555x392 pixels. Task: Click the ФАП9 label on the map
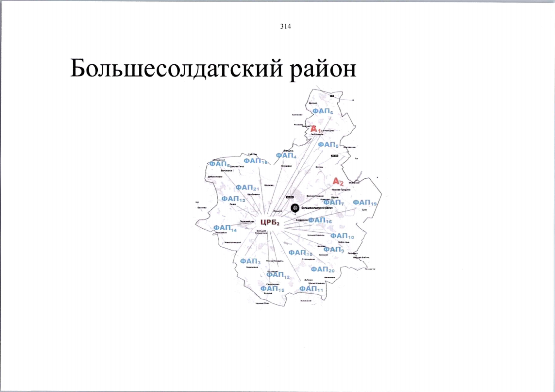(x=334, y=250)
